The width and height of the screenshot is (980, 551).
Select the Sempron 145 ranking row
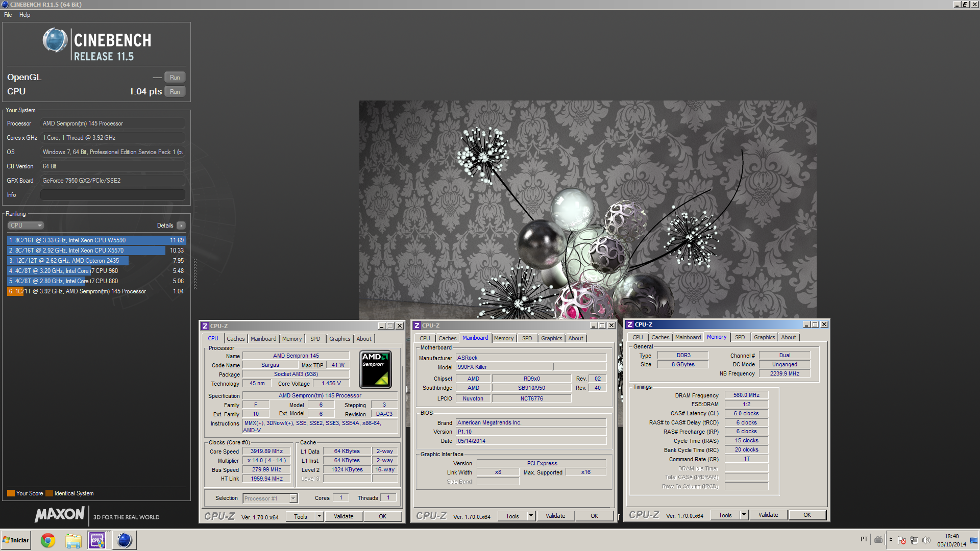tap(96, 291)
